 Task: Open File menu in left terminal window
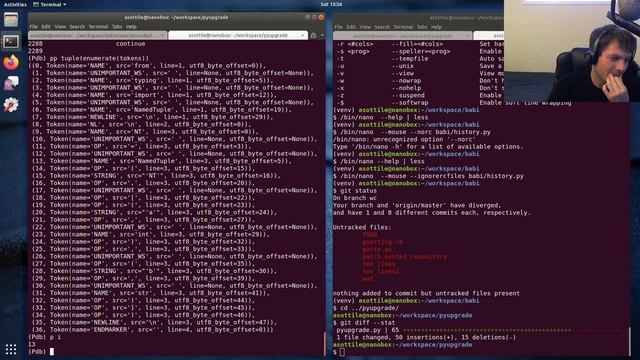[x=33, y=27]
